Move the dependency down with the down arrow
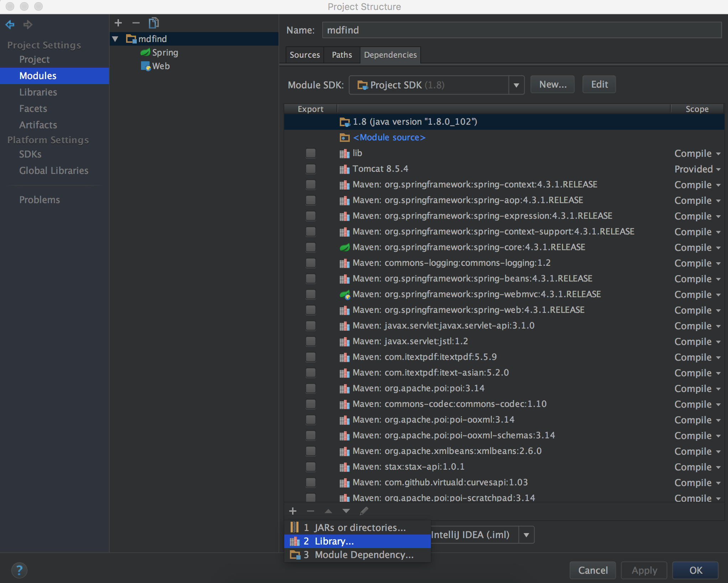 346,511
